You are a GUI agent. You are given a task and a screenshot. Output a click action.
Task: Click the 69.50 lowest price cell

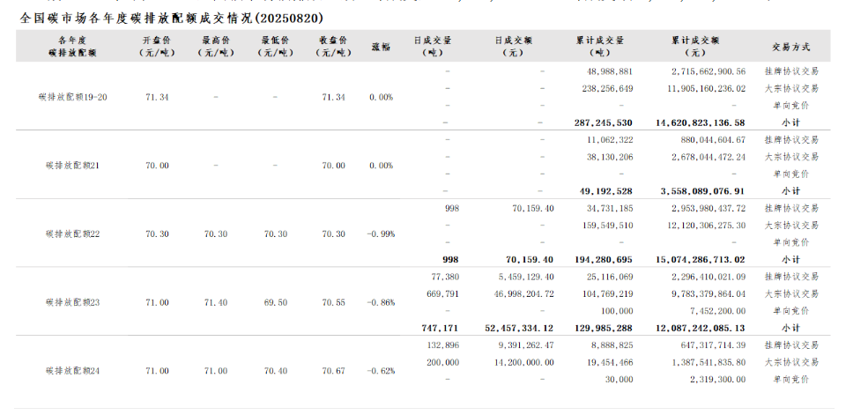coord(275,302)
